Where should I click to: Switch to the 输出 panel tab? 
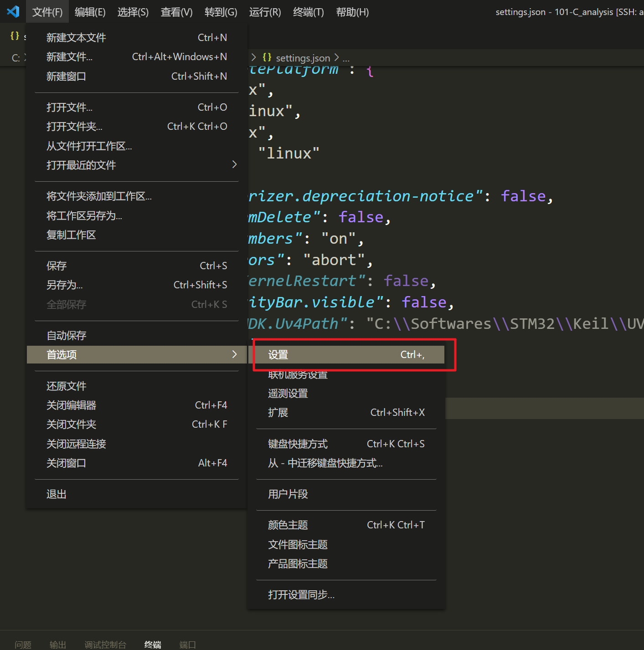[x=58, y=645]
